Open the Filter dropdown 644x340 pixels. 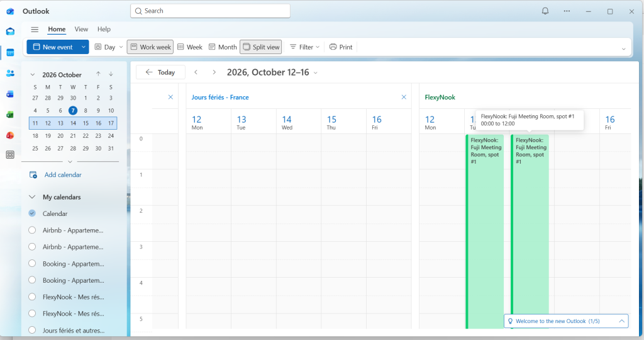(305, 47)
